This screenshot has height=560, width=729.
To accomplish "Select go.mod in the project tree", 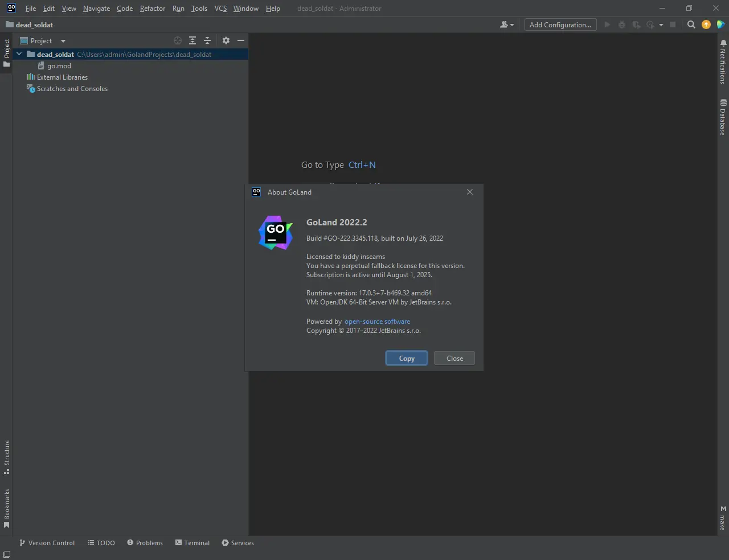I will click(x=59, y=66).
